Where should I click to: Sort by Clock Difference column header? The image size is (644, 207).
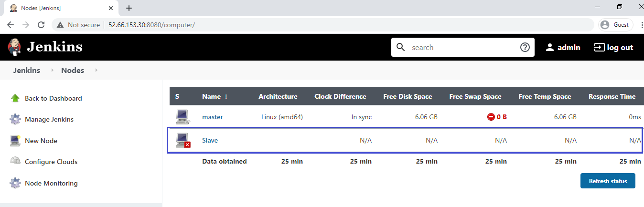[340, 96]
